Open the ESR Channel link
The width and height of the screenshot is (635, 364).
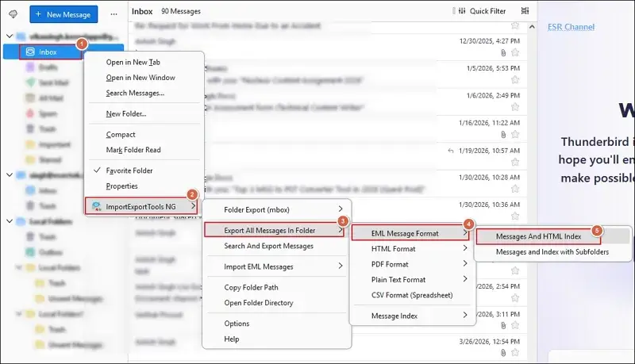pos(571,27)
